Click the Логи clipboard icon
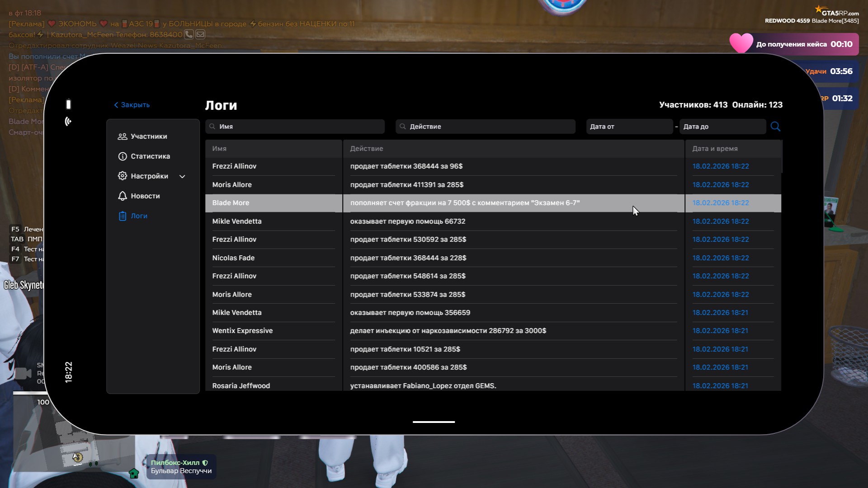 [x=122, y=216]
